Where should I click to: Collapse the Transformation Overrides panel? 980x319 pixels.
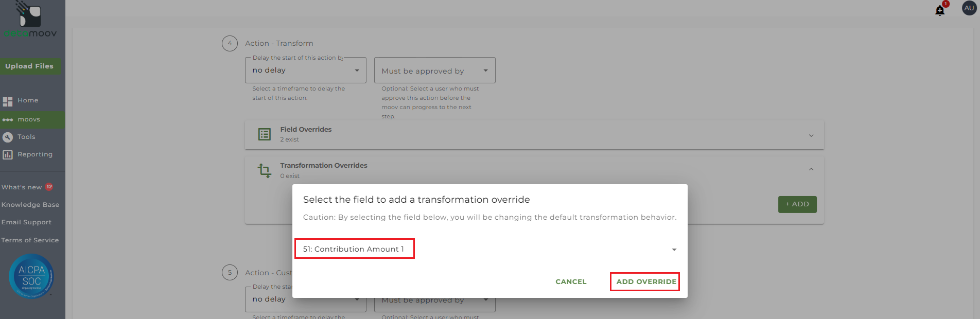point(811,169)
